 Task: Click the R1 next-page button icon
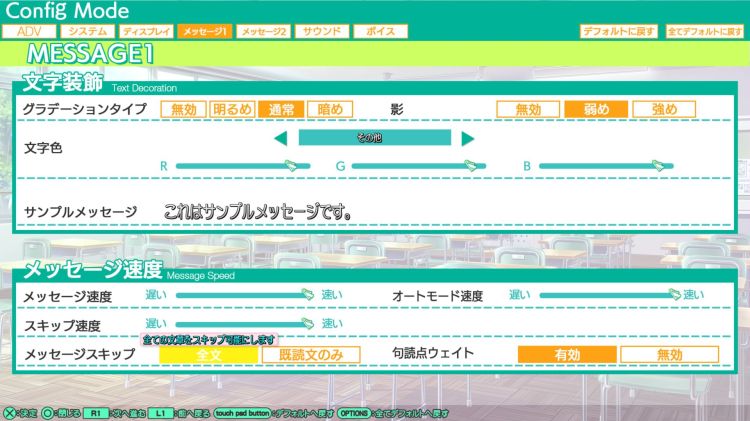point(96,412)
